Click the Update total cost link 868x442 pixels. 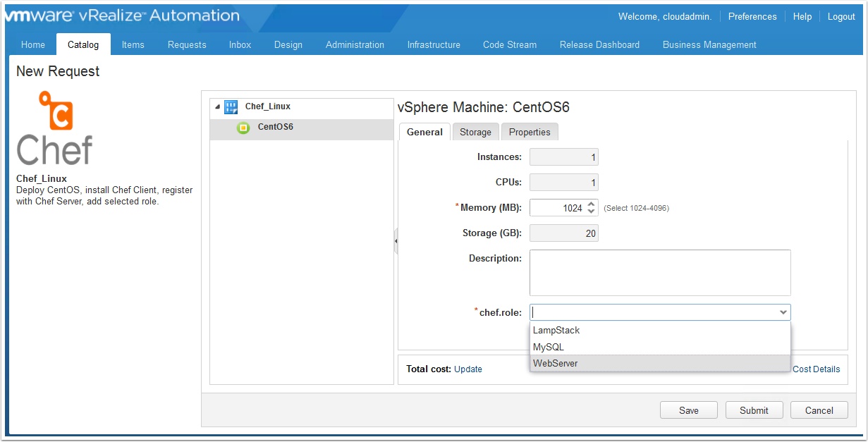coord(468,369)
